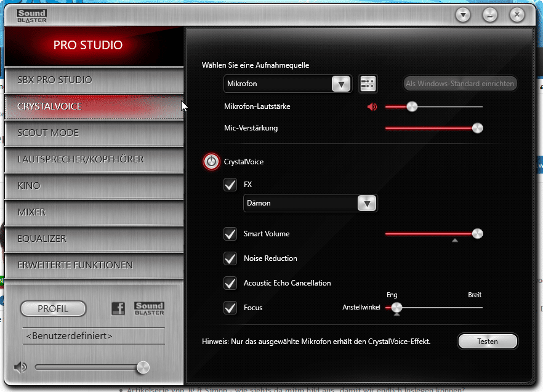Mute the microphone via red speaker icon
This screenshot has height=392, width=543.
(372, 107)
